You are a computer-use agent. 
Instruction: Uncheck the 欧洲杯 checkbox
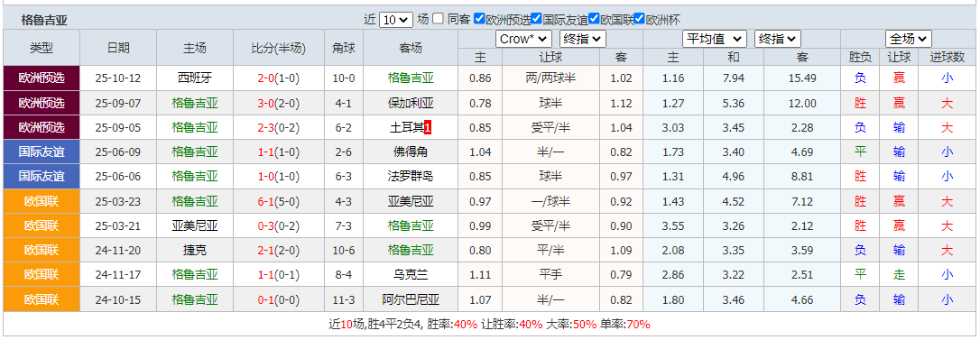pos(639,19)
